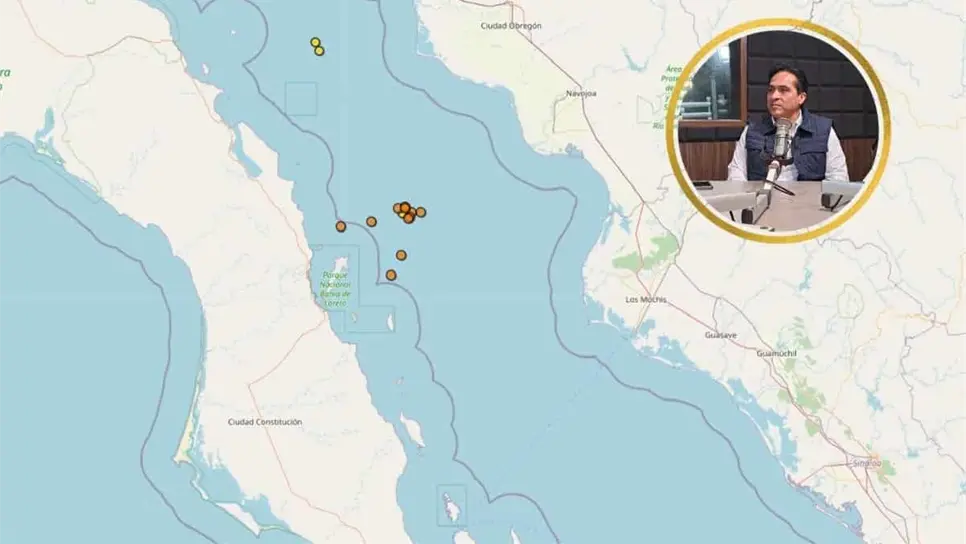Click the Ciudad Obregón city label
Screen dimensions: 966x544
pyautogui.click(x=511, y=26)
